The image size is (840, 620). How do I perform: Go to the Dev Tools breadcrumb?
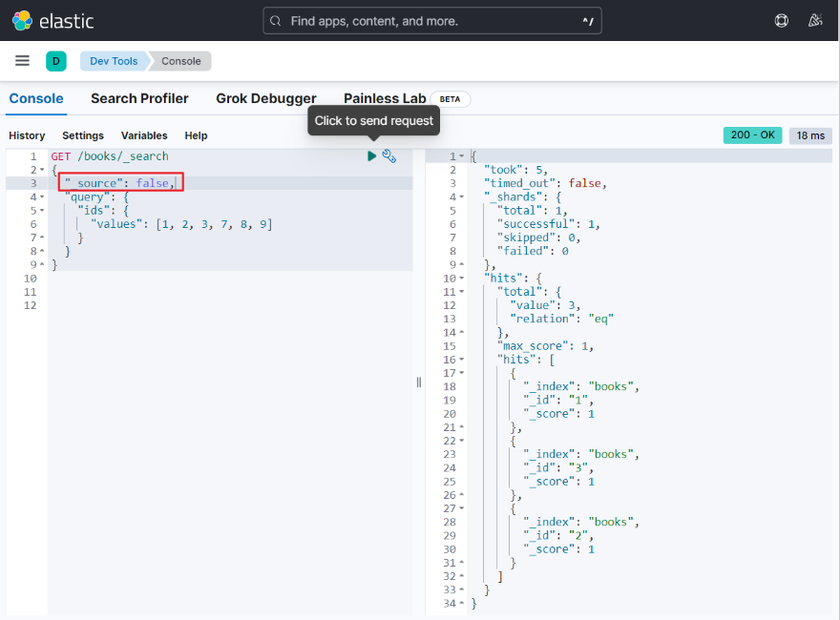coord(114,61)
